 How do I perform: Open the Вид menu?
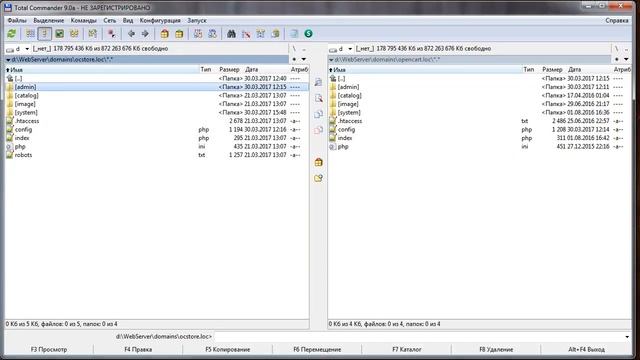[128, 20]
